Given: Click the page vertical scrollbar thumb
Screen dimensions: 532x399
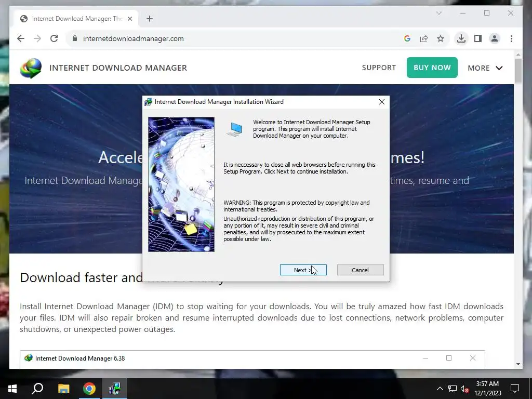Looking at the screenshot, I should click(x=518, y=71).
